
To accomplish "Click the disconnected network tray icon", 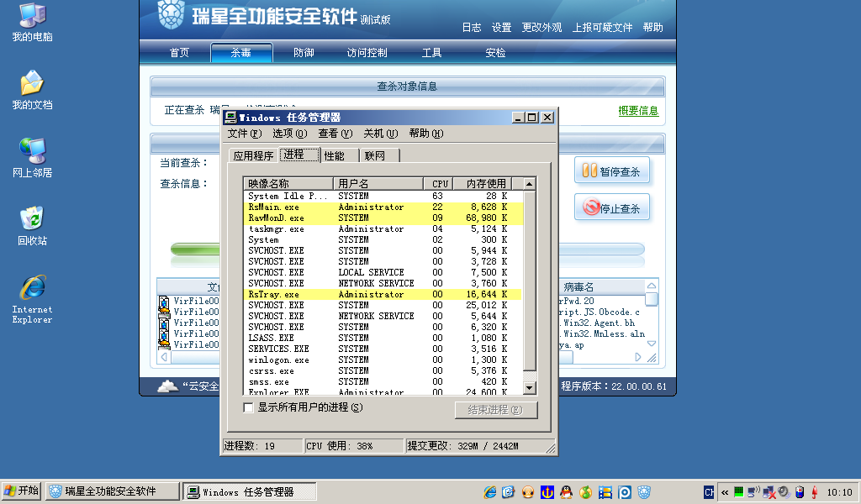I will [769, 492].
